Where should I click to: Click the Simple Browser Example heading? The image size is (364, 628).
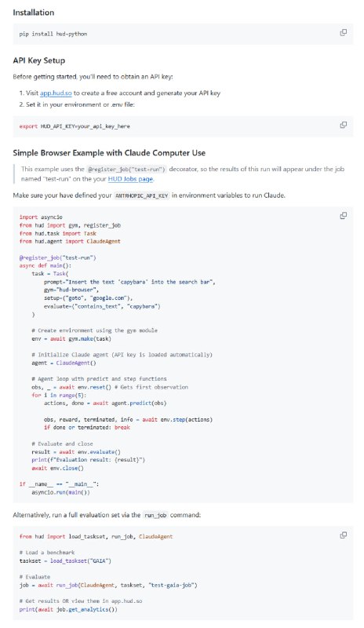click(109, 152)
